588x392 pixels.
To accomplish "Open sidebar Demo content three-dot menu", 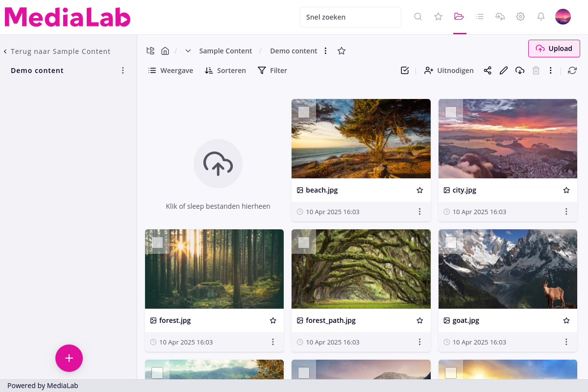I will [123, 71].
